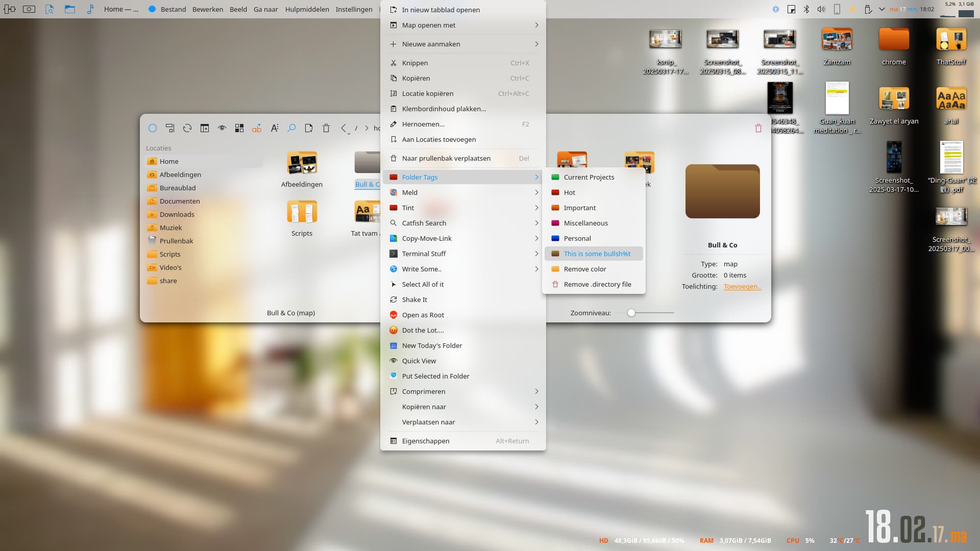This screenshot has height=551, width=980.
Task: Apply orange 'Important' folder tag
Action: pos(594,208)
